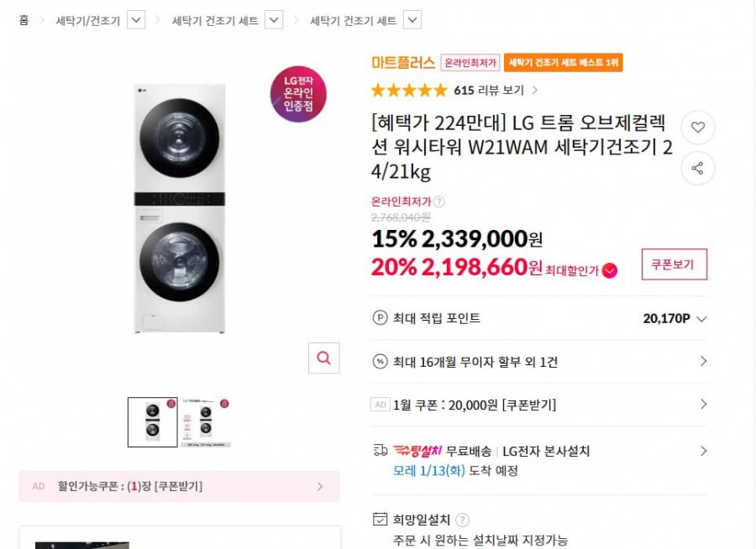Open the 615 리뷰 보기 link
Viewport: 756px width, 549px height.
click(496, 91)
